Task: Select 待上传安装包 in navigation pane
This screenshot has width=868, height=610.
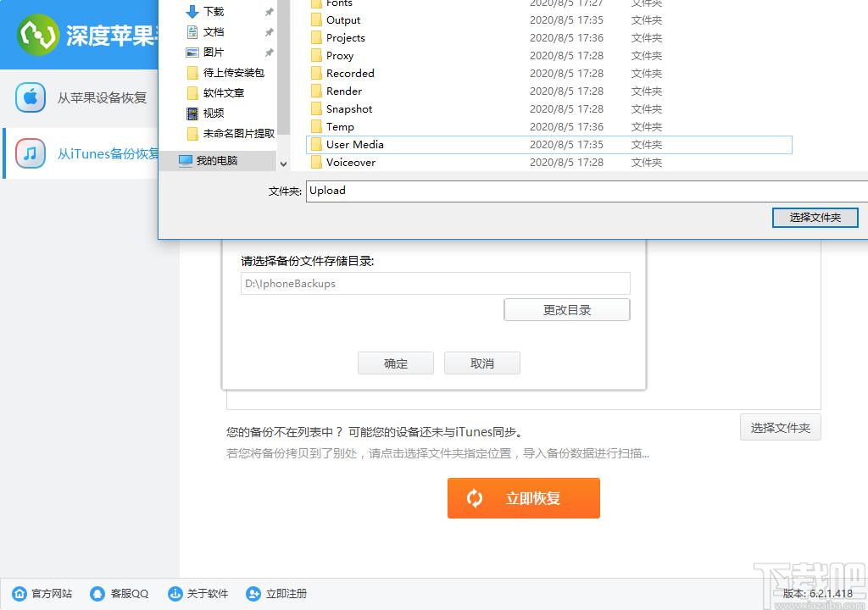Action: (x=234, y=73)
